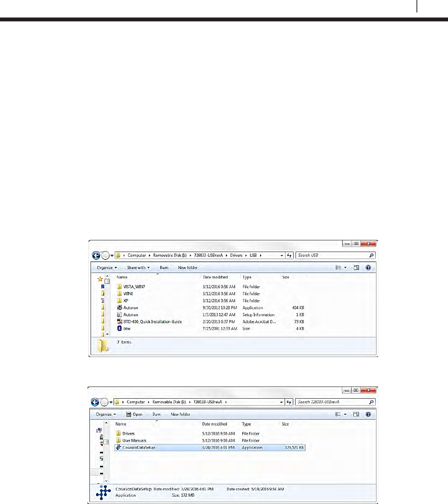Open address history dropdown in 726033-USBrevA window

(282, 402)
